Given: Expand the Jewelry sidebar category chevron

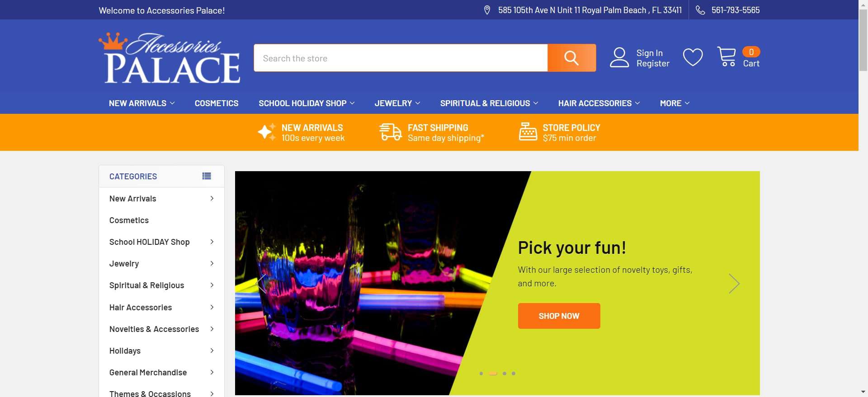Looking at the screenshot, I should tap(212, 263).
